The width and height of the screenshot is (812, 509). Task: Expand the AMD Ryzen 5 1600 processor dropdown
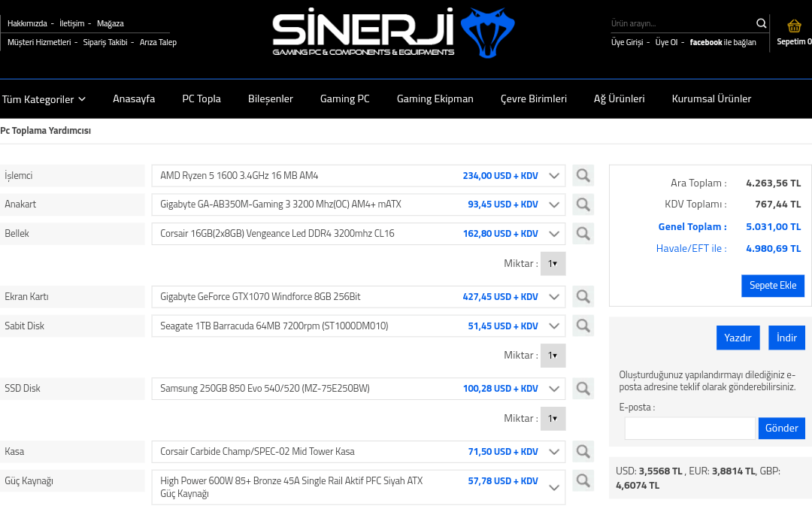tap(359, 175)
